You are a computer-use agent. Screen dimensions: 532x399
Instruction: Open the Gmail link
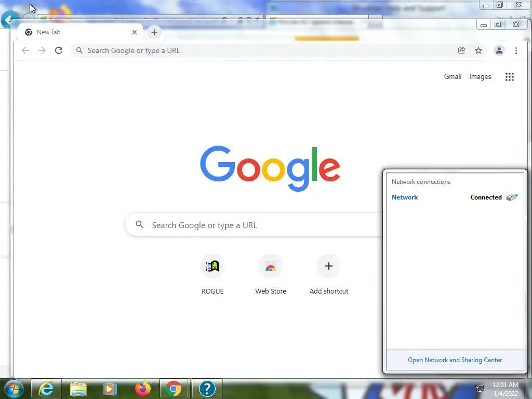click(x=453, y=77)
